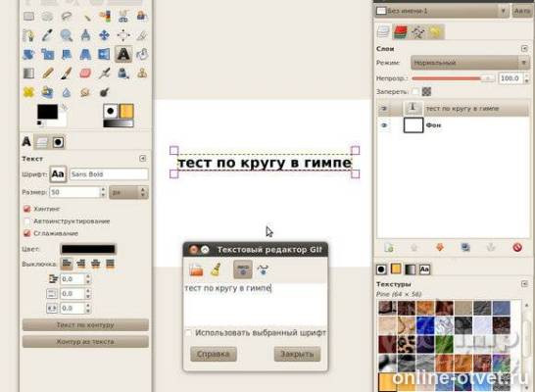Click the black text color swatch
Screen dimensions: 535x392
point(88,249)
